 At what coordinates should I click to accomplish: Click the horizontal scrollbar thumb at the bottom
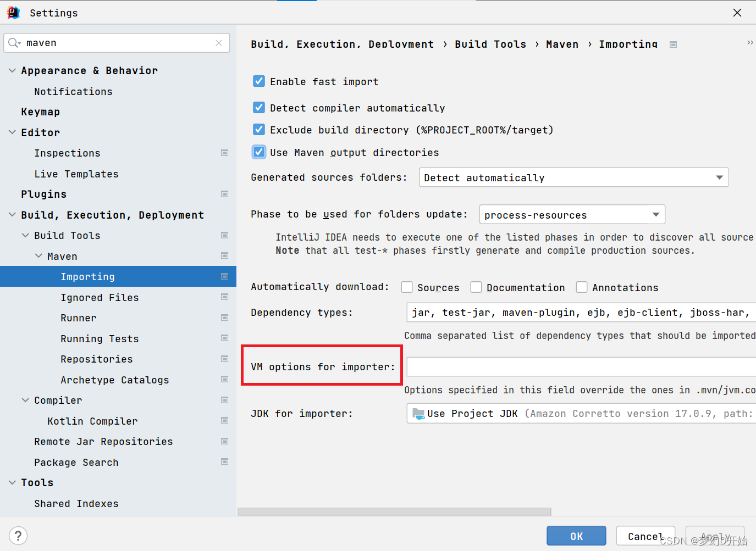[x=394, y=511]
